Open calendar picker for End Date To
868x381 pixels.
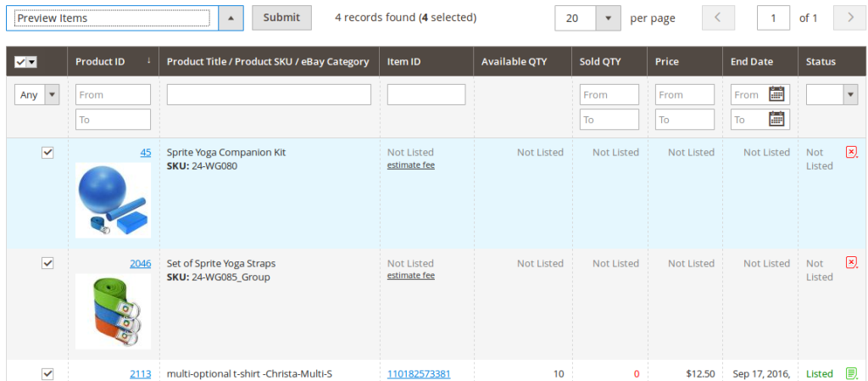[x=776, y=120]
